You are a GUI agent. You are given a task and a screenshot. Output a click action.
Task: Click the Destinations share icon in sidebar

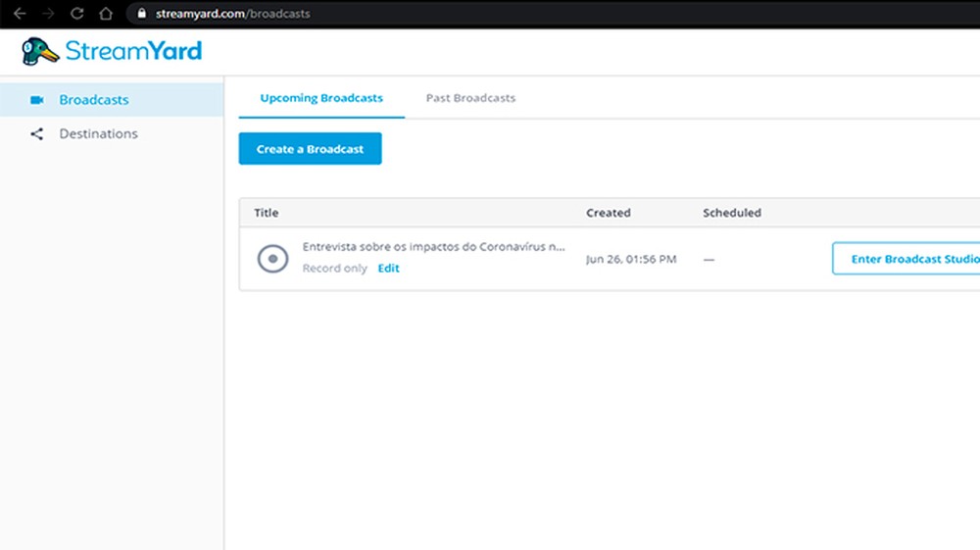[37, 134]
